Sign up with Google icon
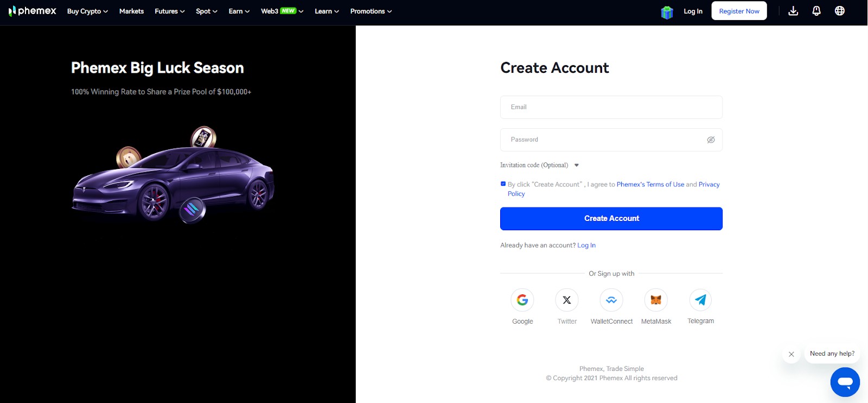The width and height of the screenshot is (868, 403). tap(522, 300)
